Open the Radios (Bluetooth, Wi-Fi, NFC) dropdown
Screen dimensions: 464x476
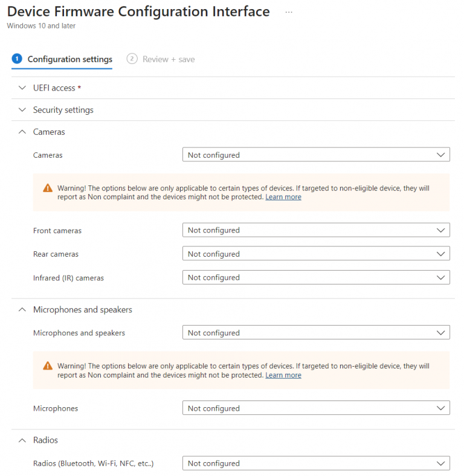pyautogui.click(x=316, y=463)
